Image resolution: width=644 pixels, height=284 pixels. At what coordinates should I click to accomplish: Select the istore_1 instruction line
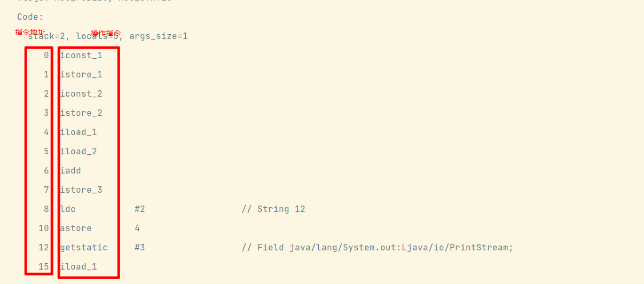81,74
